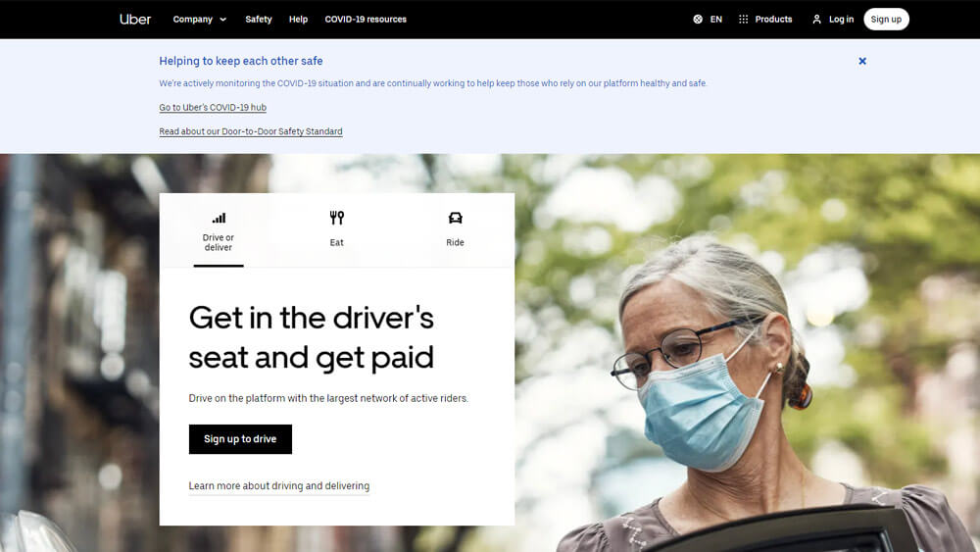Switch to the Eat tab label
The image size is (980, 552).
coord(337,242)
